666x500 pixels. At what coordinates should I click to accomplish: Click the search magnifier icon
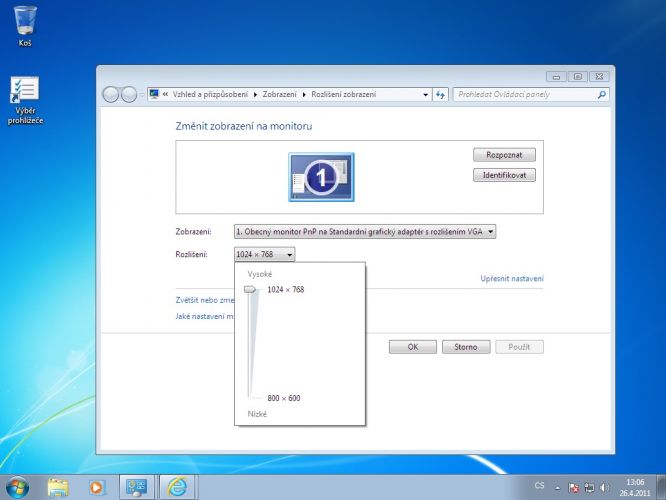tap(601, 94)
